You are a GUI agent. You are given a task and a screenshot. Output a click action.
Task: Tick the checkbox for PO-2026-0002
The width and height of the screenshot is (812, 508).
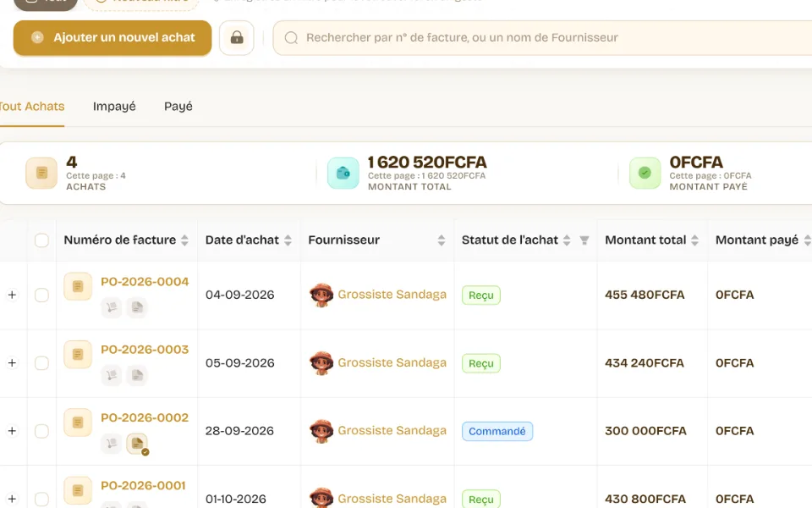point(41,431)
